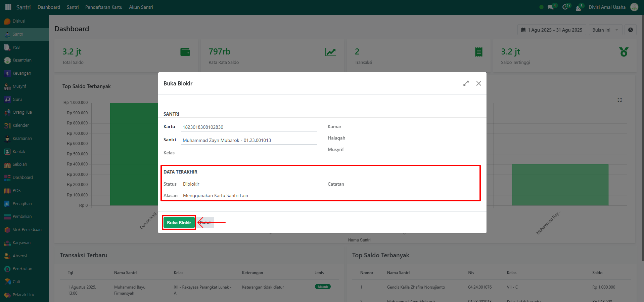
Task: Expand the Bulan Ini period dropdown
Action: coord(605,30)
